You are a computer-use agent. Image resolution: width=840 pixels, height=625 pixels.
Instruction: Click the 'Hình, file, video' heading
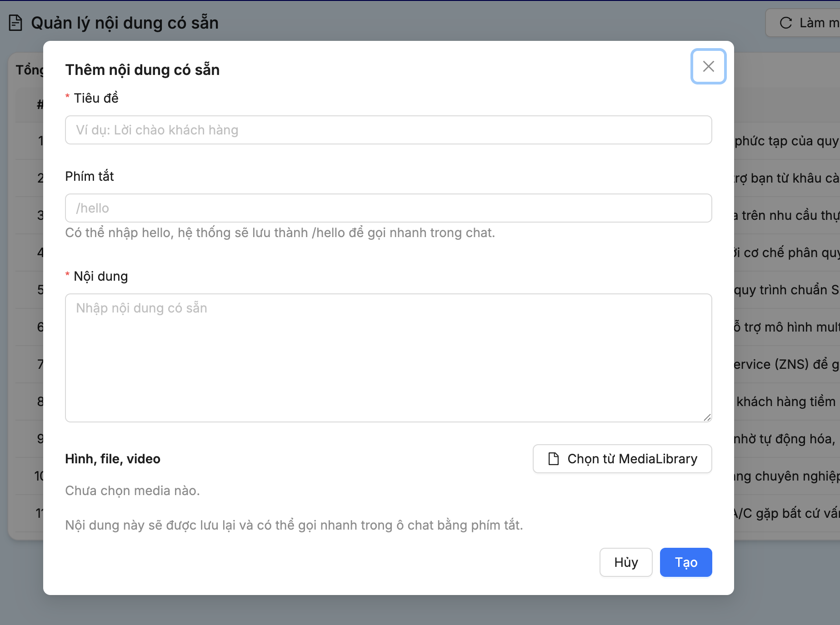pyautogui.click(x=113, y=459)
